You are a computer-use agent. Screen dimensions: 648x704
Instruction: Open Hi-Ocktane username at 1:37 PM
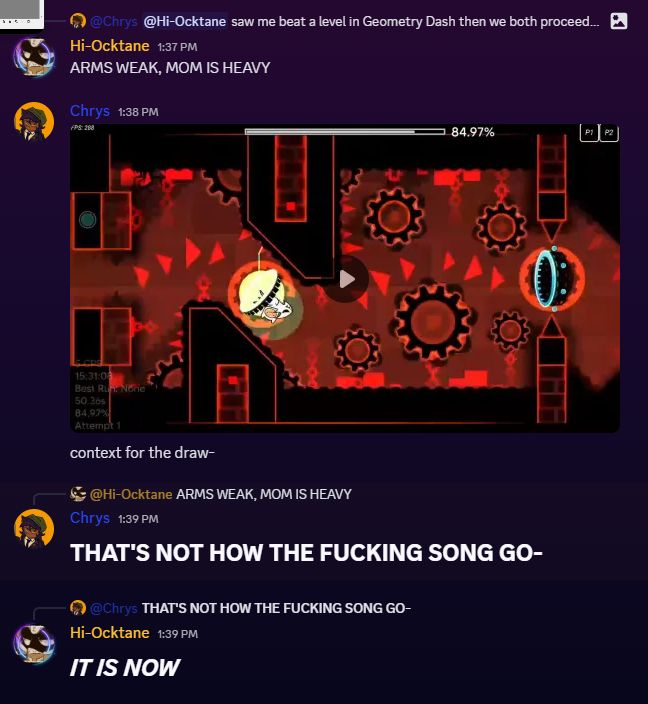(x=110, y=46)
